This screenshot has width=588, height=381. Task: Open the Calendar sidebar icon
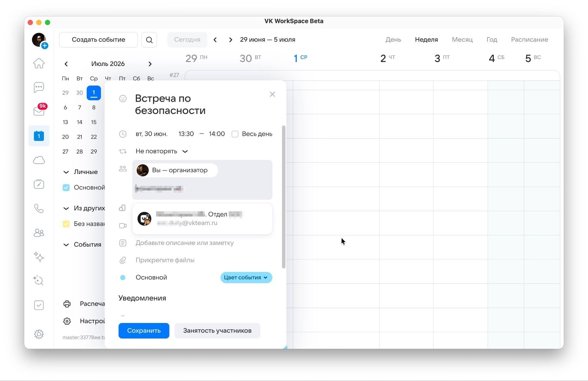coord(39,136)
